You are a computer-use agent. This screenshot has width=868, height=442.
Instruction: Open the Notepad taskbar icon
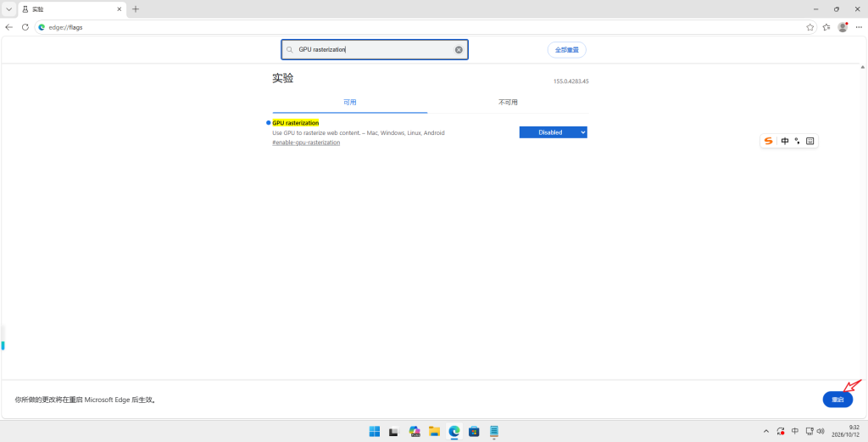tap(494, 431)
